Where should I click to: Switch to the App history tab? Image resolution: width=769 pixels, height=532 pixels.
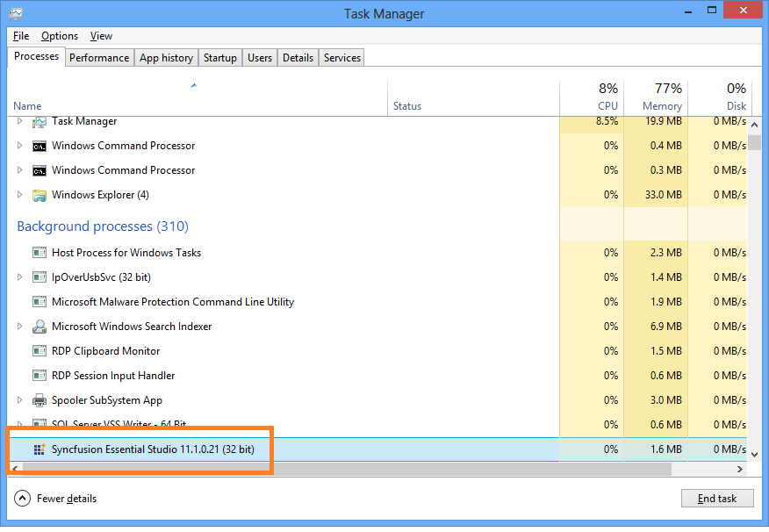pyautogui.click(x=166, y=58)
